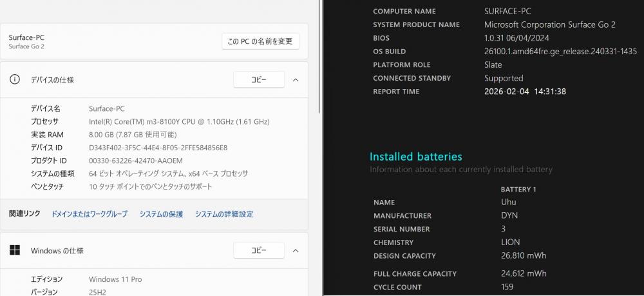
Task: Click the settings window vertical scrollbar
Action: tap(320, 55)
